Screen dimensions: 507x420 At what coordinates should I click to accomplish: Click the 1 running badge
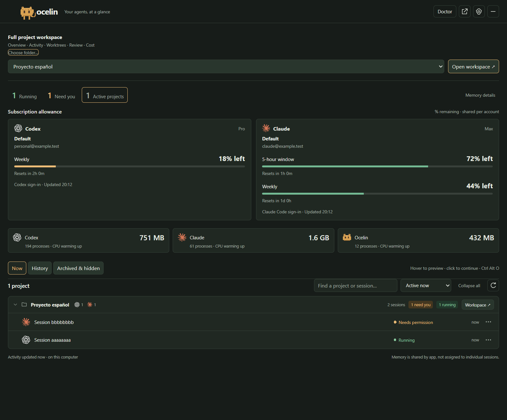[x=447, y=305]
